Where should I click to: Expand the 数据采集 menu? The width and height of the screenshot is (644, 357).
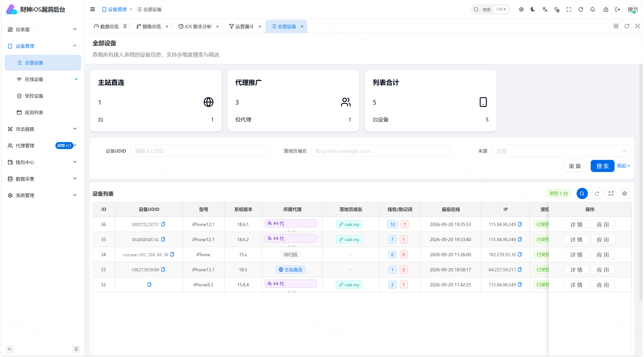tap(43, 179)
